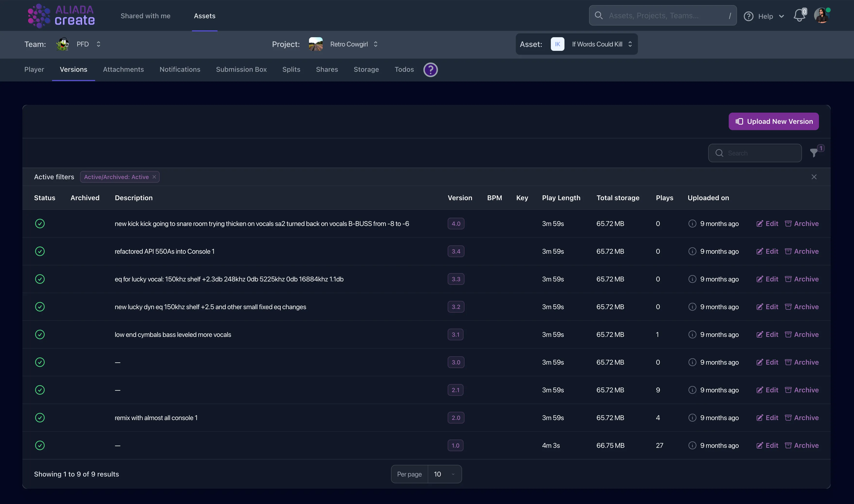Click the IK asset thumbnail badge

557,44
